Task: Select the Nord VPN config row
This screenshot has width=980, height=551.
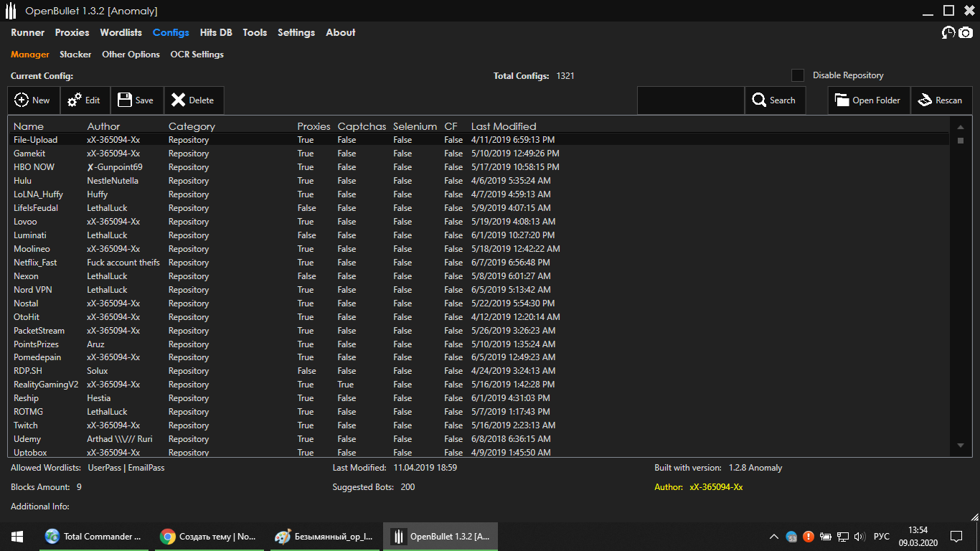Action: pyautogui.click(x=479, y=290)
